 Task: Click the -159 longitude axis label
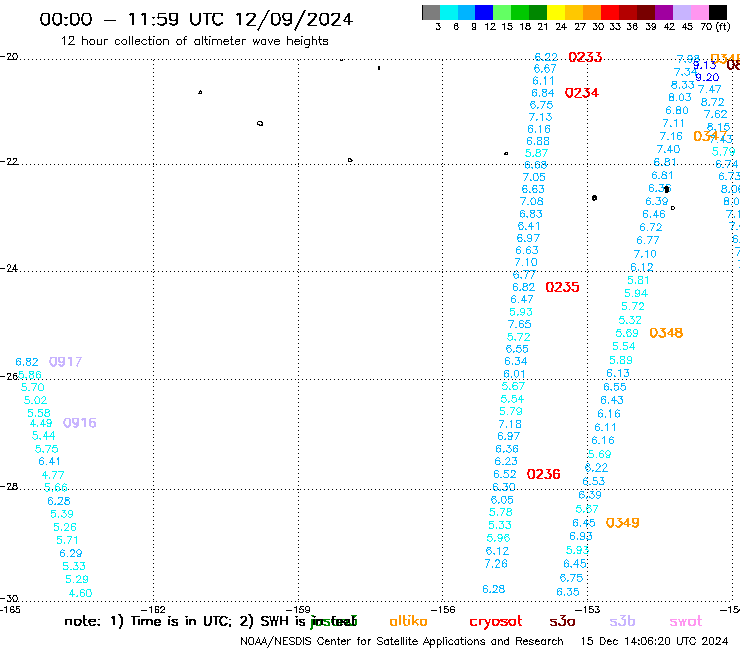point(298,609)
